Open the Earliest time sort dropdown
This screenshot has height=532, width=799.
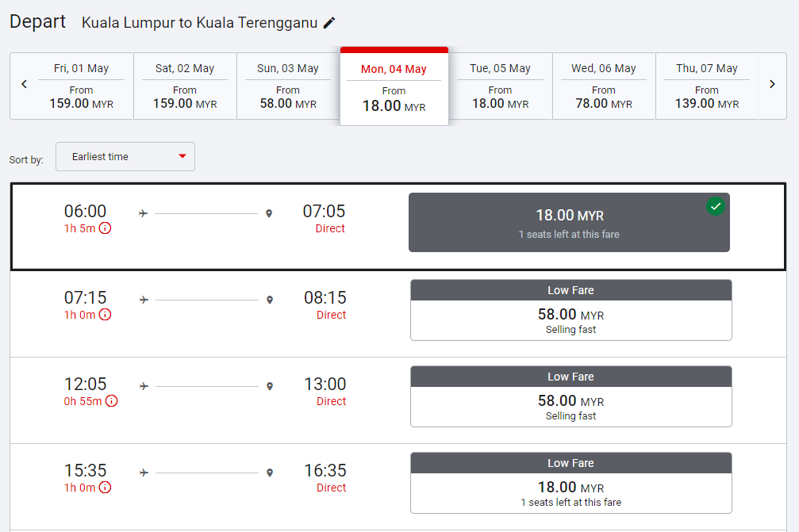click(x=125, y=157)
